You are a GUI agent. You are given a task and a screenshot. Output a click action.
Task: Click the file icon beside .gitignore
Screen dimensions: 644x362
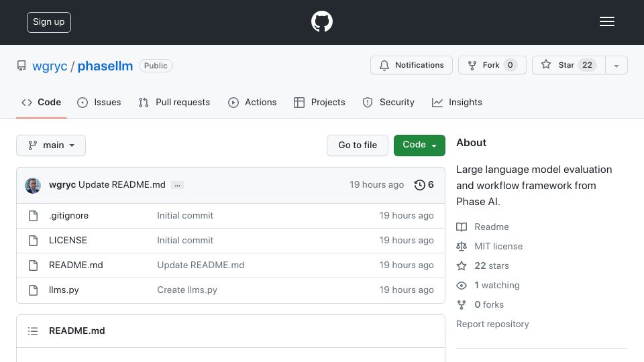(x=34, y=216)
